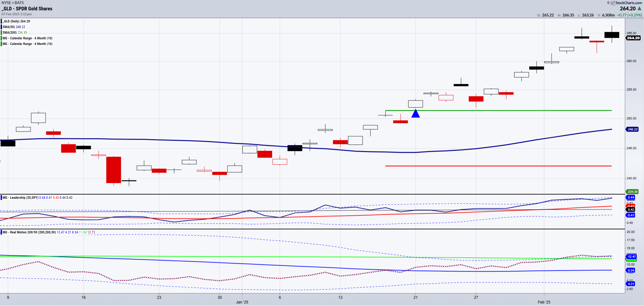Click the 255.00 price axis label

631,90
